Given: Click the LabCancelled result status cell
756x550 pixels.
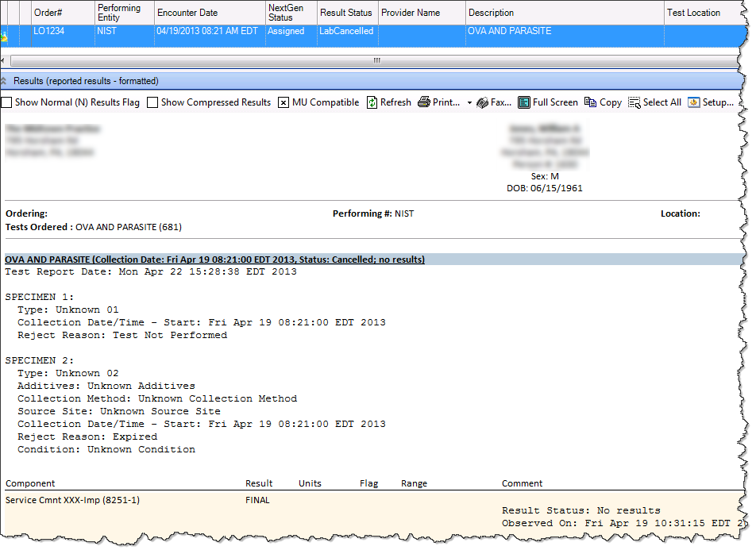Looking at the screenshot, I should click(x=348, y=36).
